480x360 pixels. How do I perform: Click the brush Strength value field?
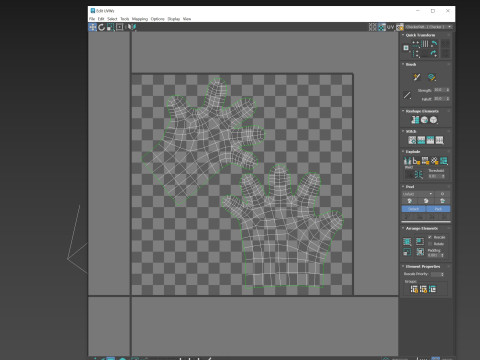tap(440, 90)
